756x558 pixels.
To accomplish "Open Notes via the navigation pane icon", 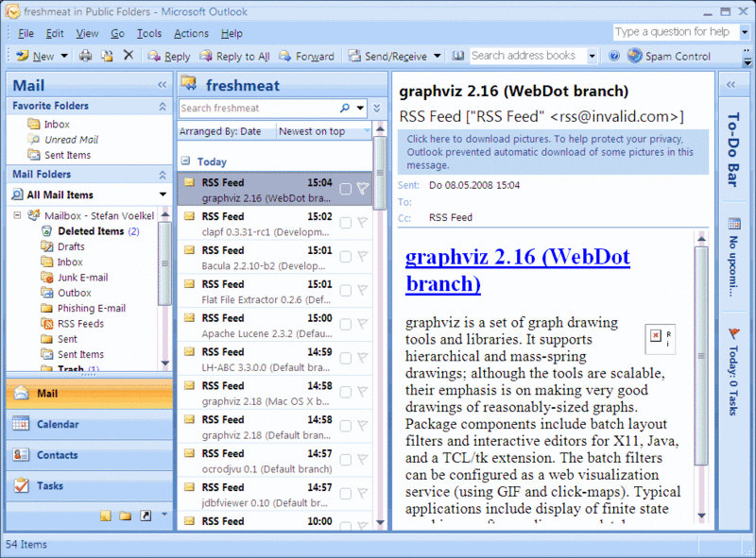I will 106,516.
